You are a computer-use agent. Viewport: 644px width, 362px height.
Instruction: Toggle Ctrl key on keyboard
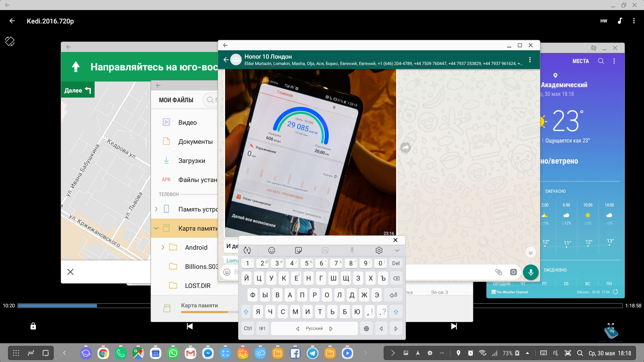click(248, 328)
